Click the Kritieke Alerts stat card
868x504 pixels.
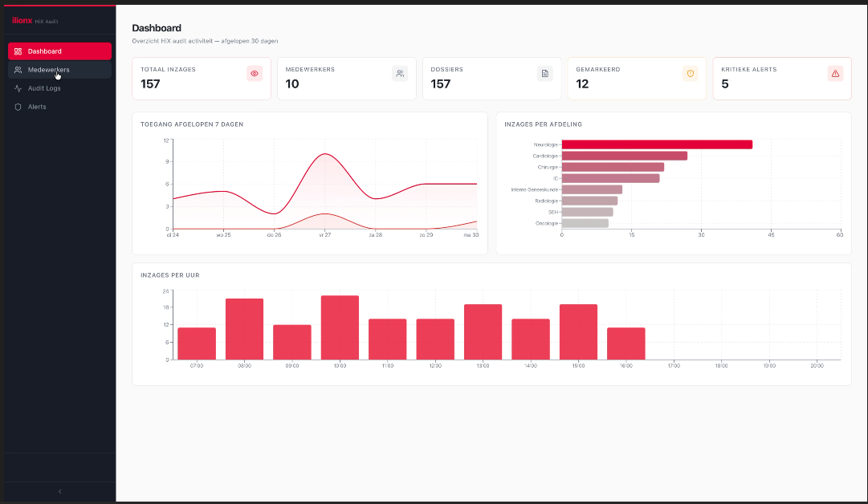click(781, 78)
